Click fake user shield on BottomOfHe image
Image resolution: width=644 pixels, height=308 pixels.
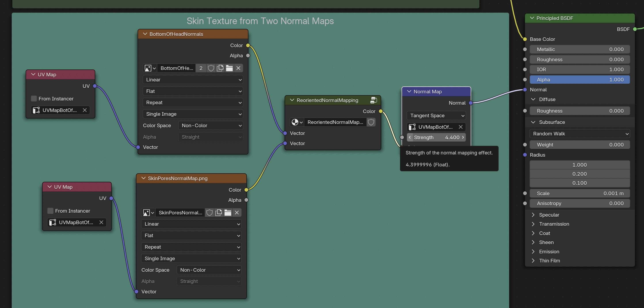click(x=211, y=68)
